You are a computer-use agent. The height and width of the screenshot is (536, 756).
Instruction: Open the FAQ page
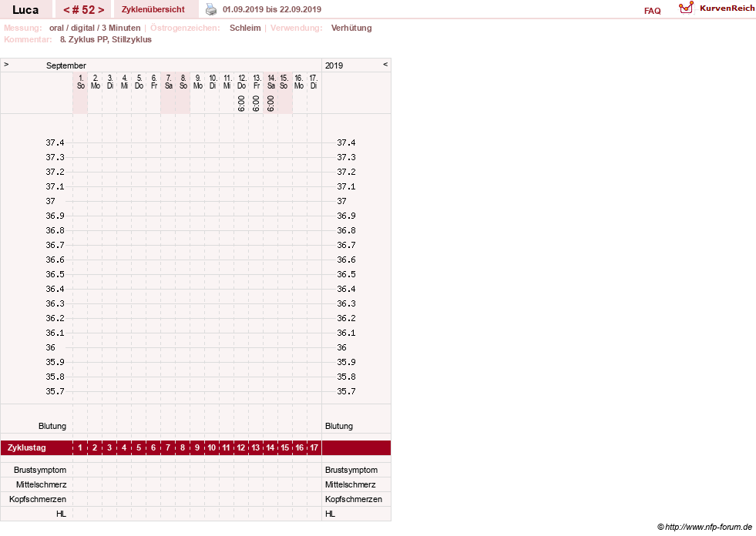pos(652,11)
